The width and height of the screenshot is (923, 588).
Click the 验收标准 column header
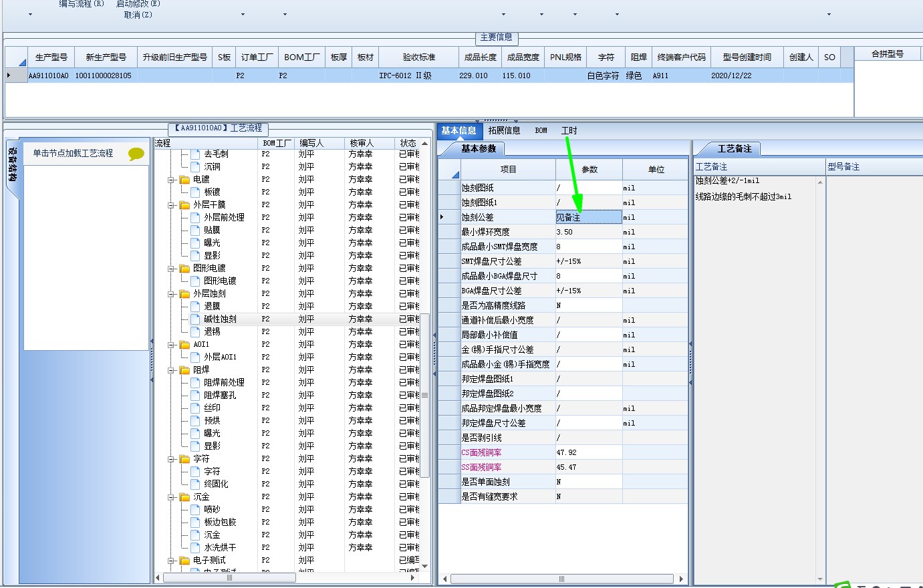click(419, 57)
